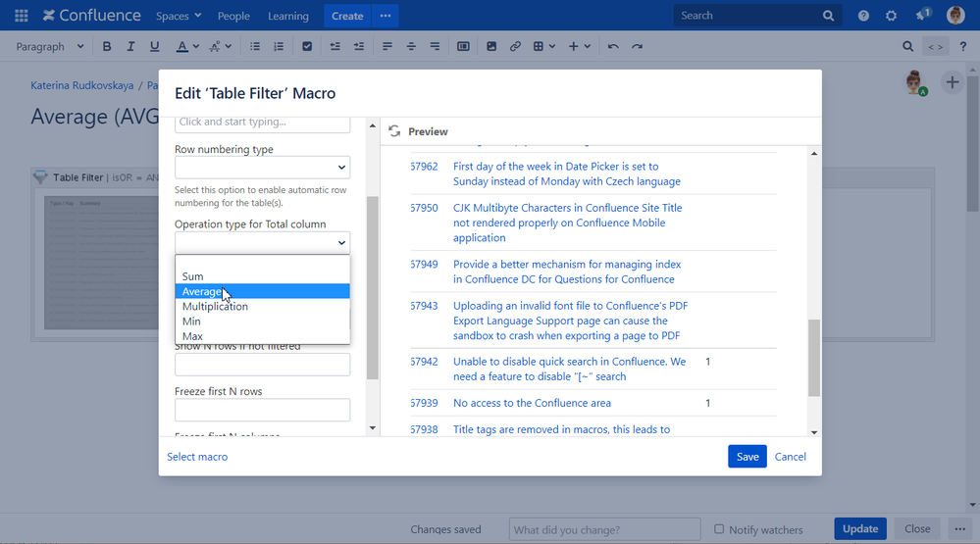Open the 'No access to the Confluence area' link
980x544 pixels.
(x=532, y=403)
